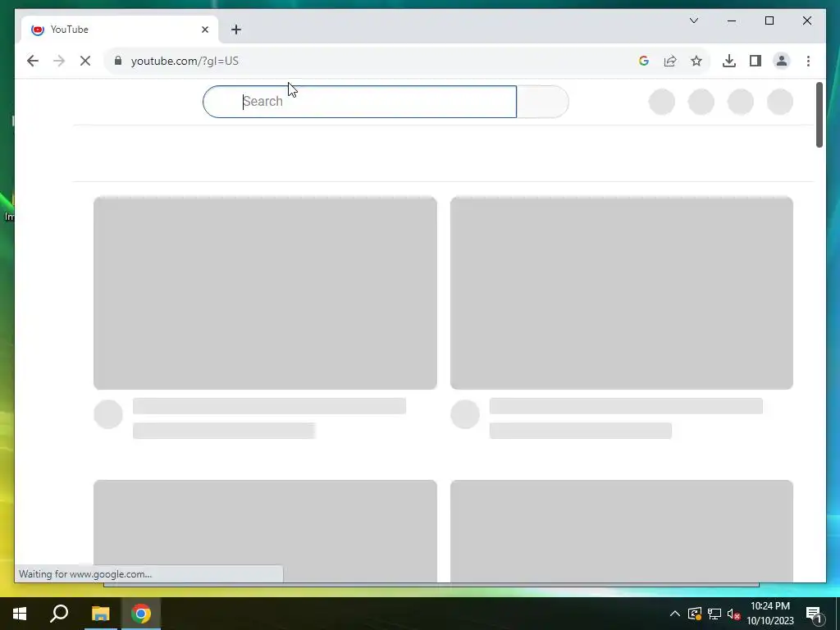View site information via the lock icon
The image size is (840, 630).
tap(118, 61)
